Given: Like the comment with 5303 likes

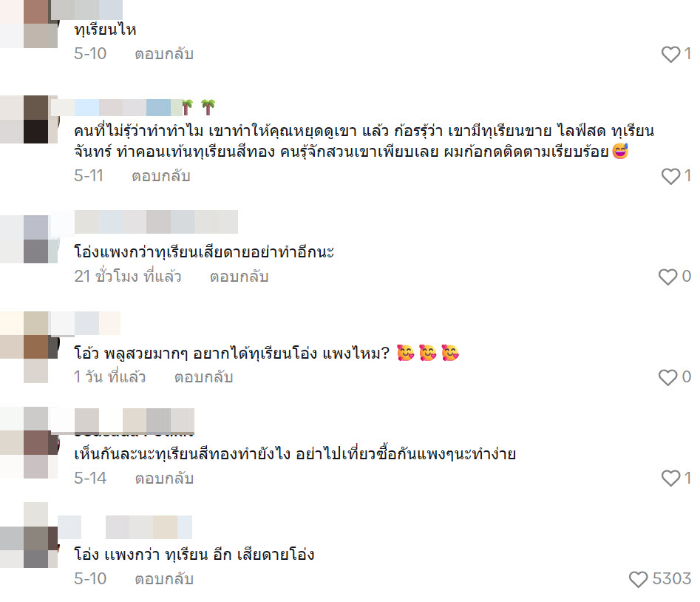Looking at the screenshot, I should pyautogui.click(x=638, y=579).
